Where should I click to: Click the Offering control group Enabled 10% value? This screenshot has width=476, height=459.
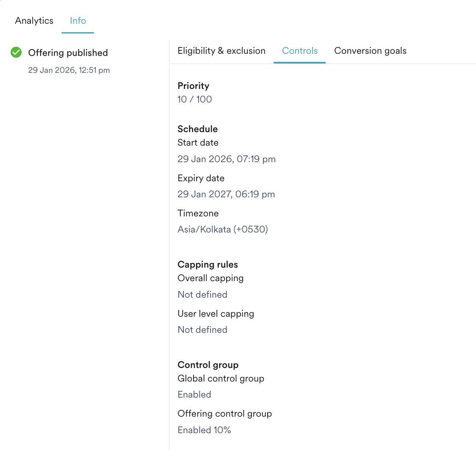(204, 430)
